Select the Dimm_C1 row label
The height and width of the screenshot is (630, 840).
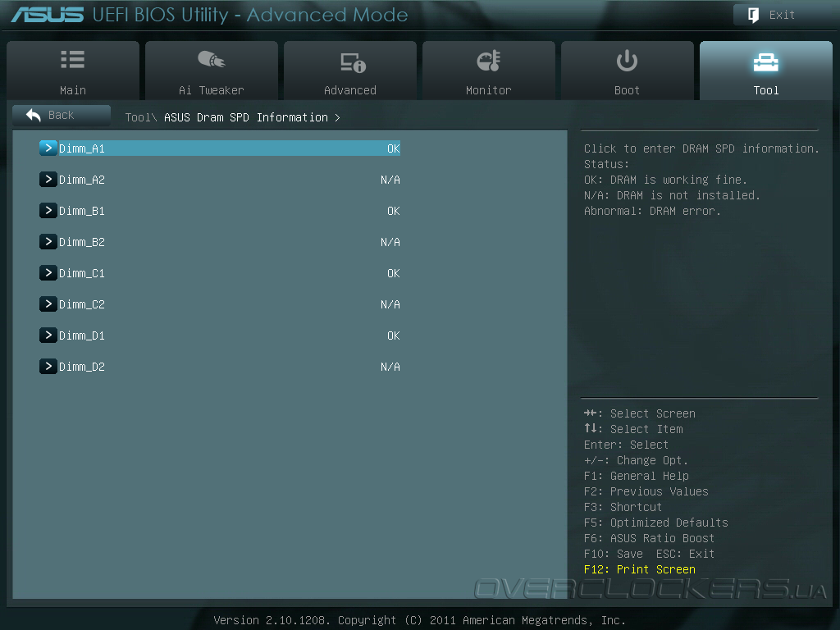82,273
